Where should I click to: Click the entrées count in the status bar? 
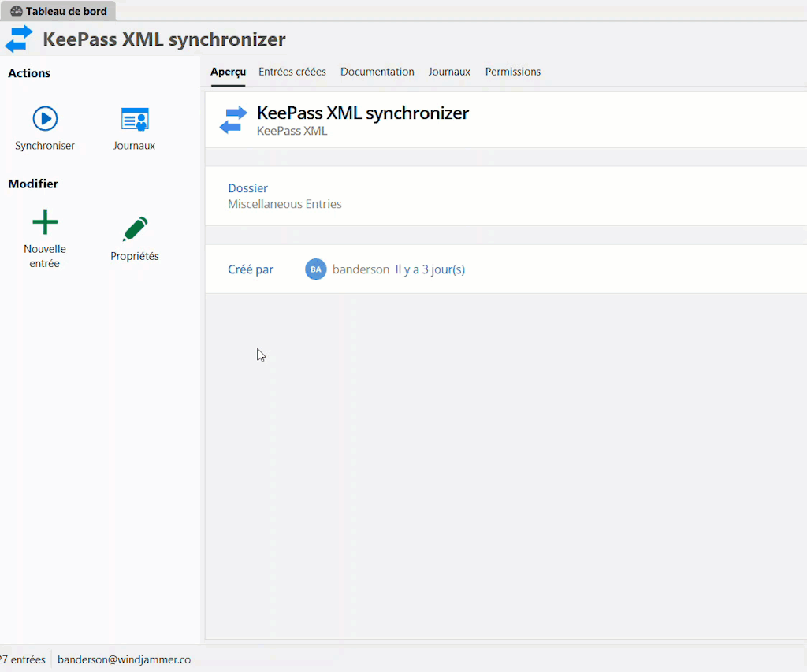point(22,659)
